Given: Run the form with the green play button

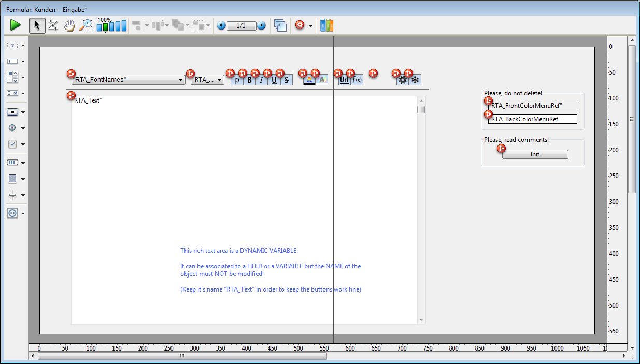Looking at the screenshot, I should [16, 25].
